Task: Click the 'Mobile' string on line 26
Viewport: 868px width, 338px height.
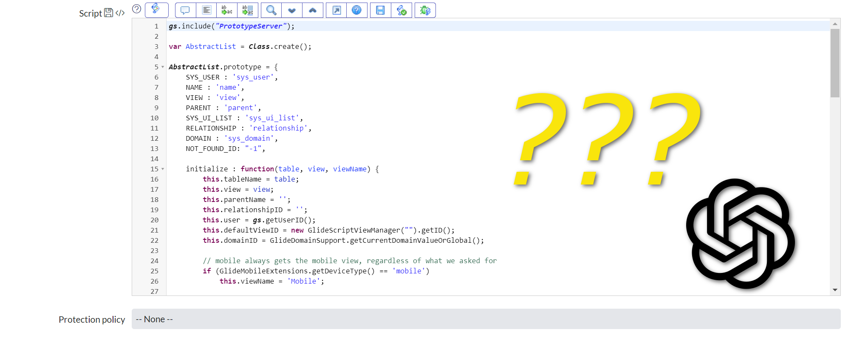Action: [x=304, y=281]
